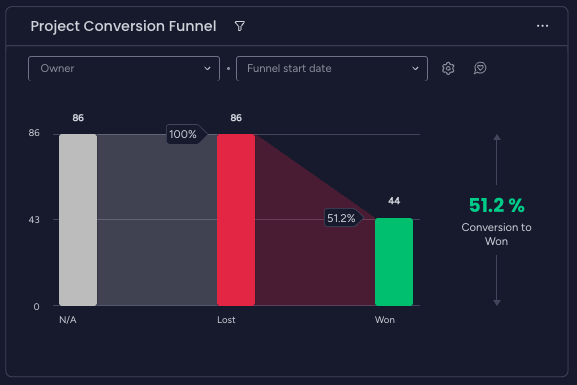The height and width of the screenshot is (385, 577).
Task: Click the Conversion to Won caption
Action: click(496, 234)
